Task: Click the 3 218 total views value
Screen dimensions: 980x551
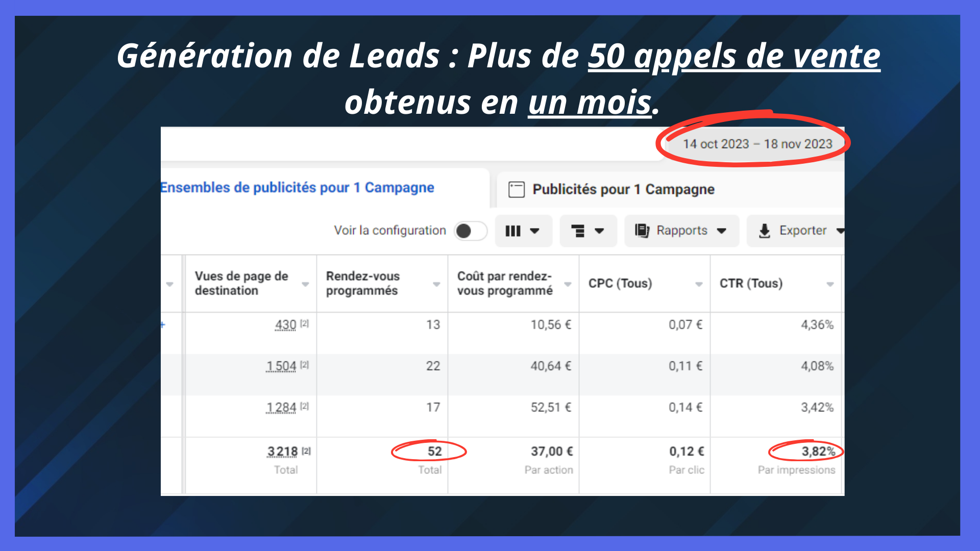Action: point(282,452)
